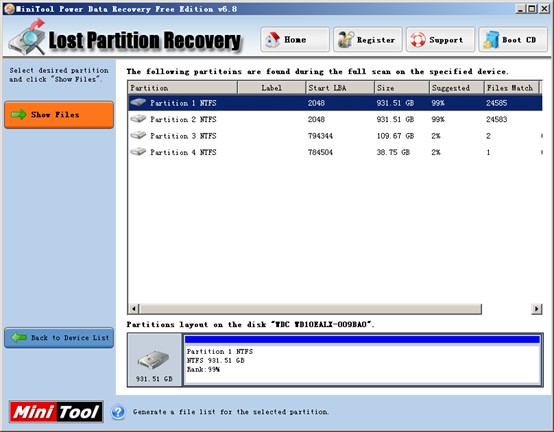Open the Support button
This screenshot has width=554, height=432.
pos(441,40)
